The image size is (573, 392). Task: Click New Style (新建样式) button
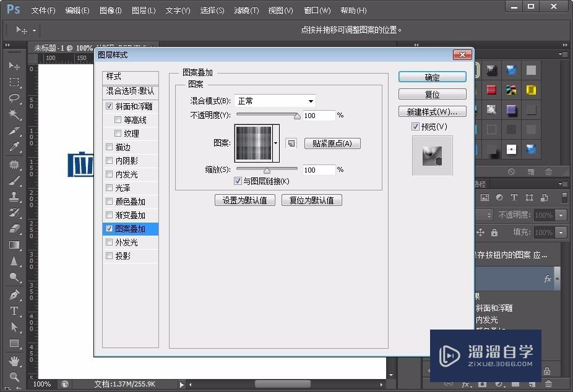(433, 112)
